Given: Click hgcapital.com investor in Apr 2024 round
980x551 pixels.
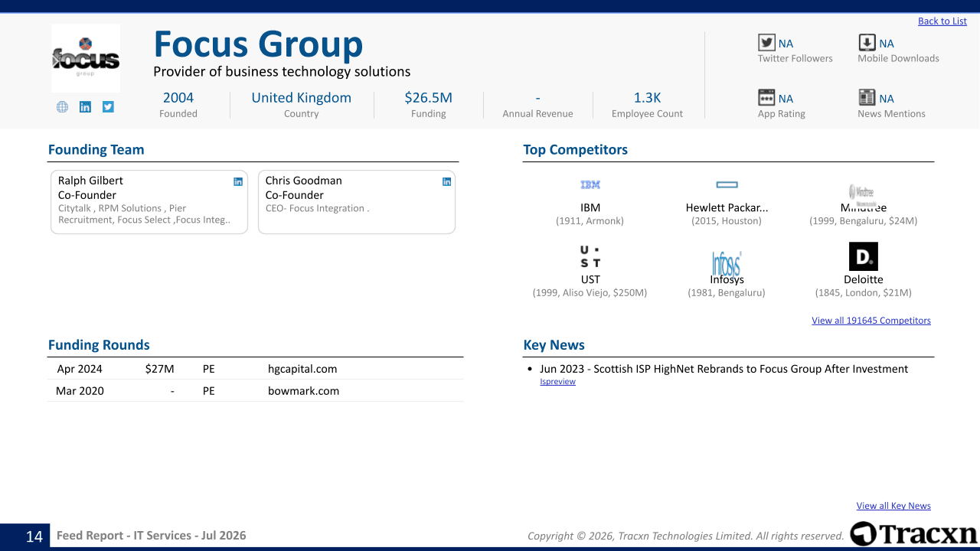Looking at the screenshot, I should coord(302,369).
